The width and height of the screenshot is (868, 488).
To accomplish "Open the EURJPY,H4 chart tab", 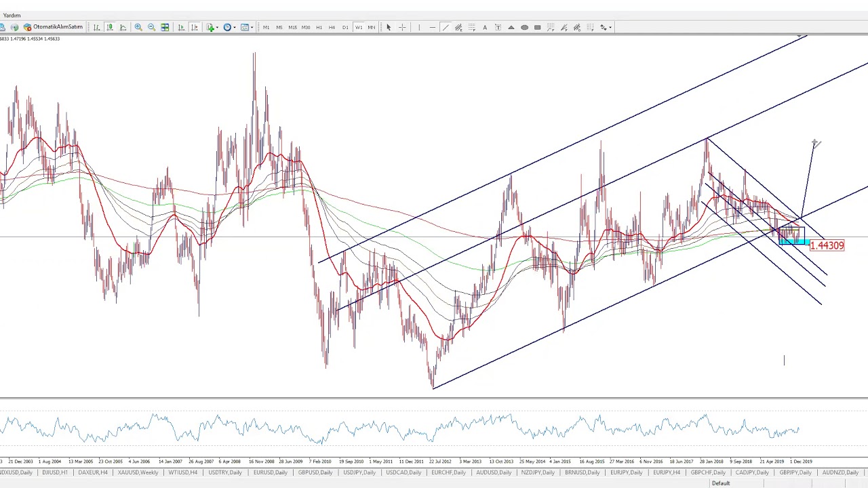I will pos(667,472).
